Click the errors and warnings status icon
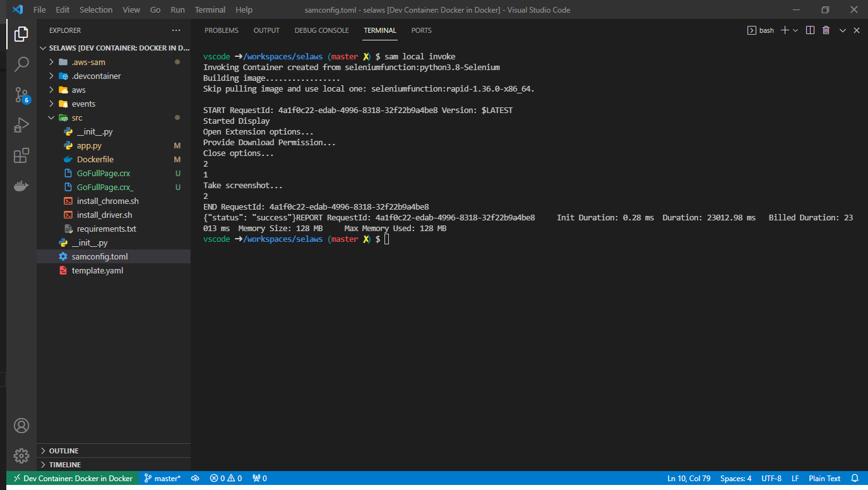This screenshot has width=868, height=490. (x=225, y=478)
